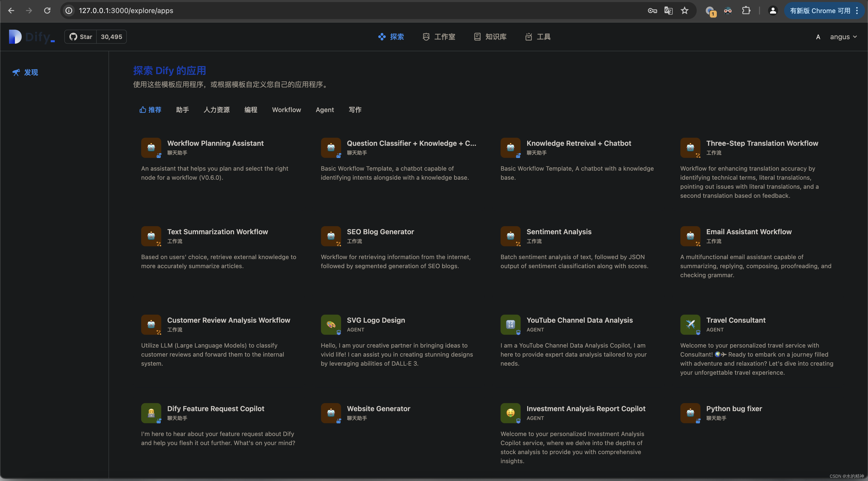The height and width of the screenshot is (481, 868).
Task: Reload the page
Action: click(x=47, y=11)
